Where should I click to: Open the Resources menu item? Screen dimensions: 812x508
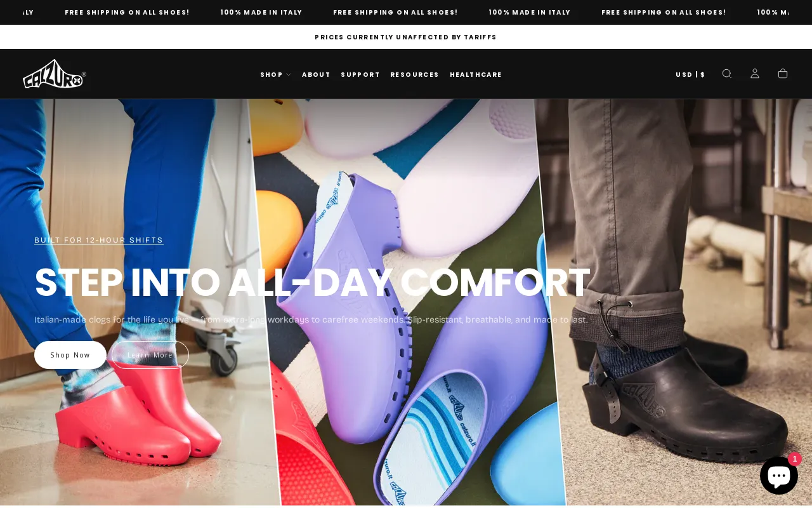tap(414, 75)
